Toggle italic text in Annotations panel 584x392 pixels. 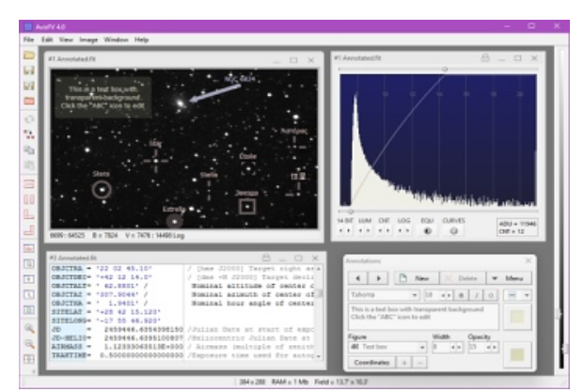(x=476, y=295)
